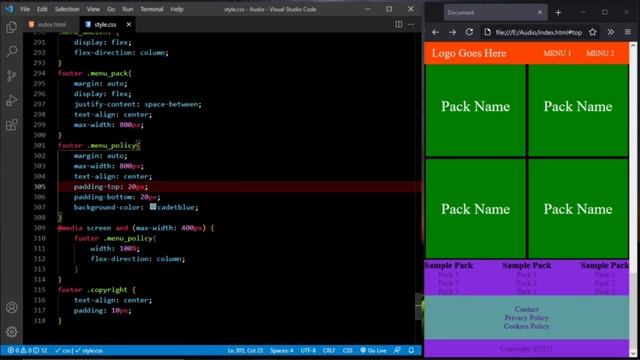Change encoding via UTF-8

(308, 350)
